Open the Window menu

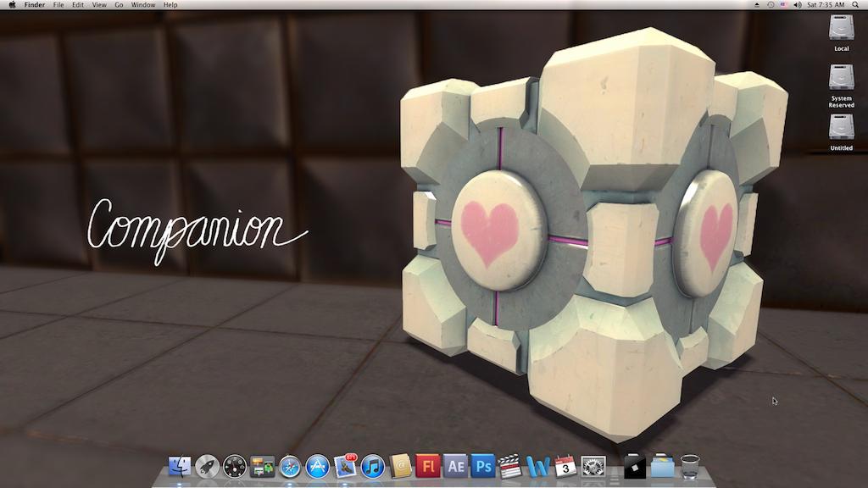point(142,4)
